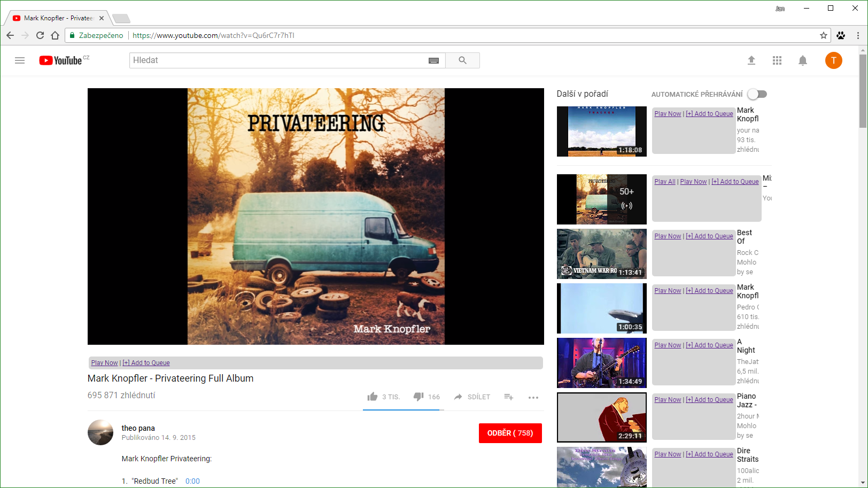Open theo pana channel name
Image resolution: width=868 pixels, height=488 pixels.
tap(138, 428)
